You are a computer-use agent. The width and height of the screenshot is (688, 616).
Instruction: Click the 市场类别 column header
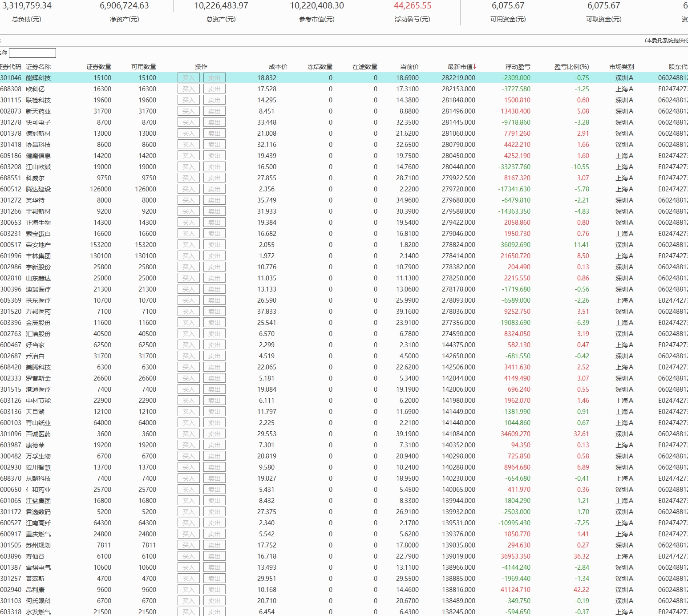click(x=621, y=67)
